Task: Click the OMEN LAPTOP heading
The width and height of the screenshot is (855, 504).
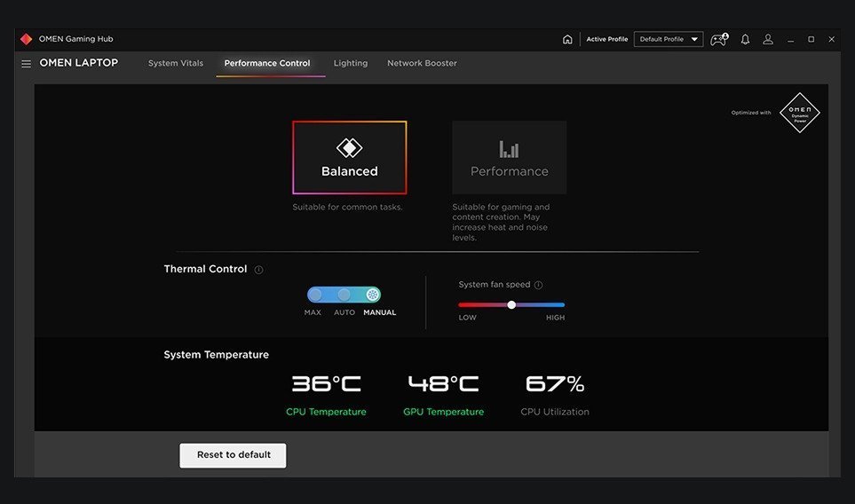Action: (x=78, y=63)
